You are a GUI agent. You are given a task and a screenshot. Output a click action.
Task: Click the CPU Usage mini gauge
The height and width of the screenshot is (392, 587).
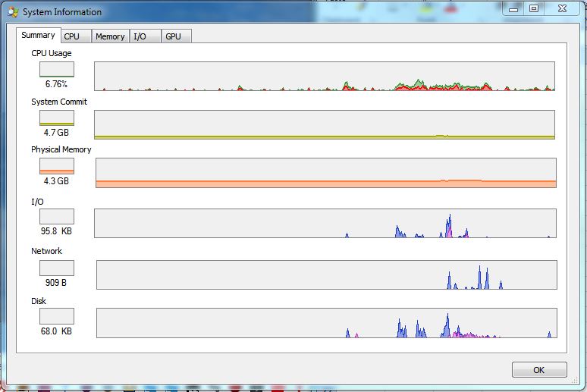pyautogui.click(x=57, y=69)
